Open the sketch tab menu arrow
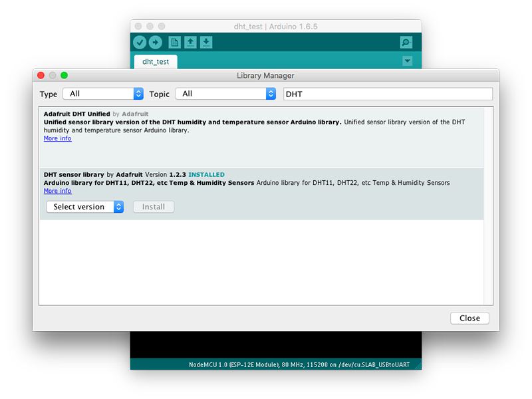 [x=407, y=61]
